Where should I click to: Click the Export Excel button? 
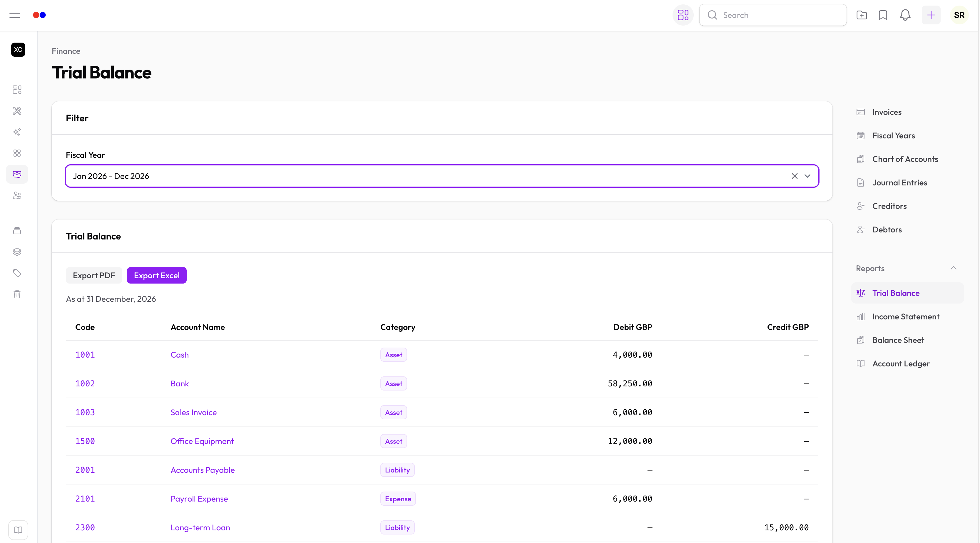[x=157, y=275]
